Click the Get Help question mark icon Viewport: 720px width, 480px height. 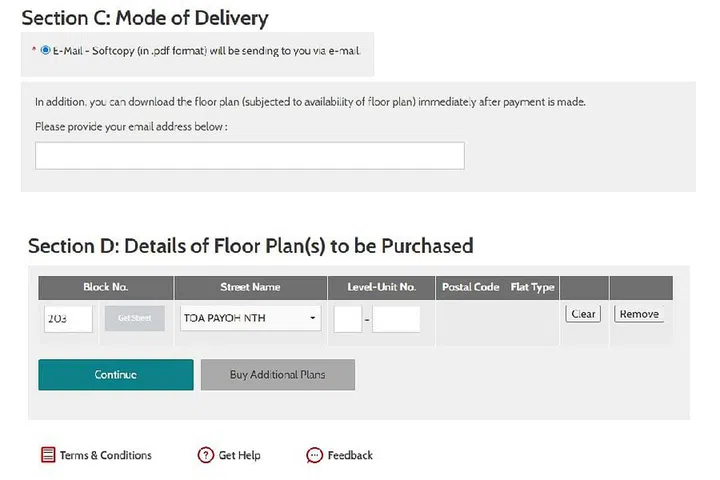tap(206, 455)
